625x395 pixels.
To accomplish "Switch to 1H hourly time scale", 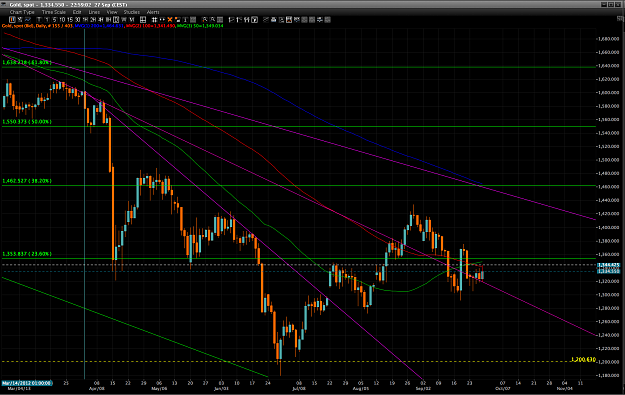I will (85, 20).
